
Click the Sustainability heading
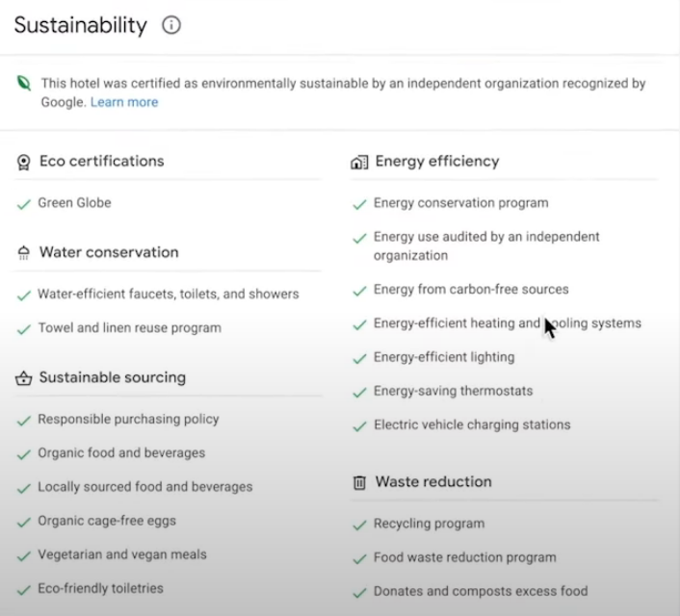coord(80,26)
